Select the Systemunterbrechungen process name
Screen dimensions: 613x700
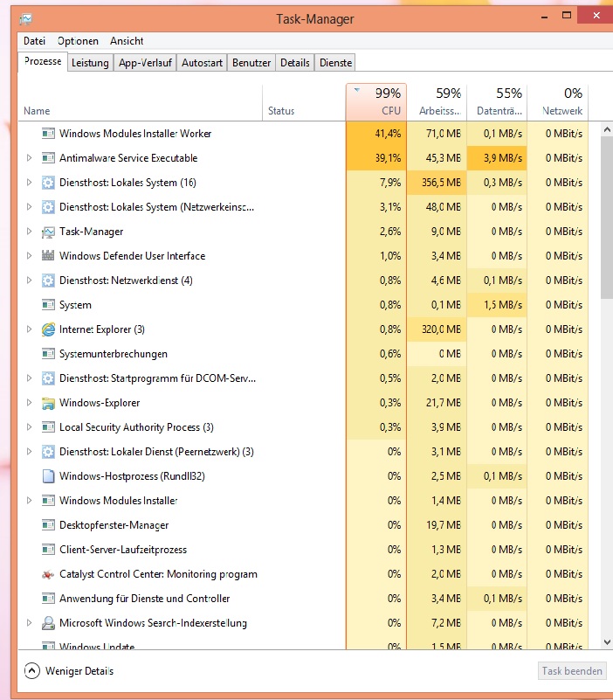pyautogui.click(x=114, y=354)
